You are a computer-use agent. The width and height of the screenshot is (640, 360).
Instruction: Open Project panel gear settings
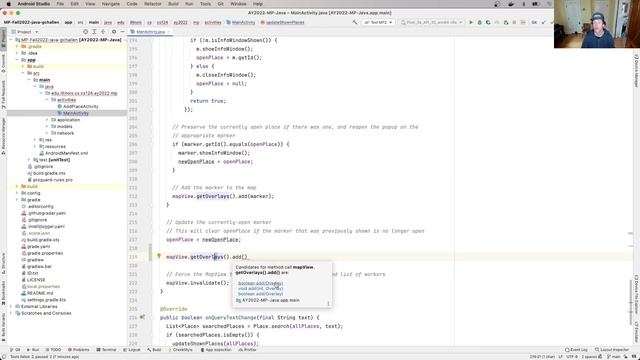(x=114, y=32)
